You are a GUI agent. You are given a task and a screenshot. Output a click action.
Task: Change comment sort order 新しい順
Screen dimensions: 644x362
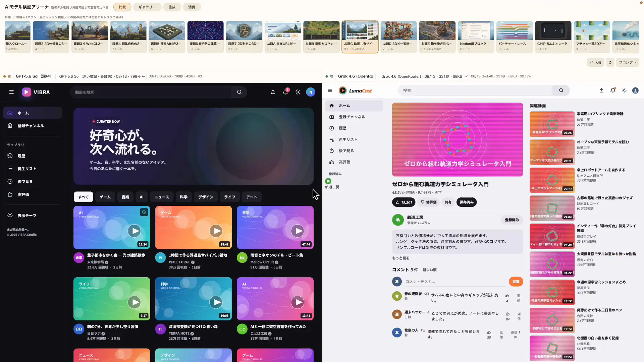pyautogui.click(x=429, y=270)
